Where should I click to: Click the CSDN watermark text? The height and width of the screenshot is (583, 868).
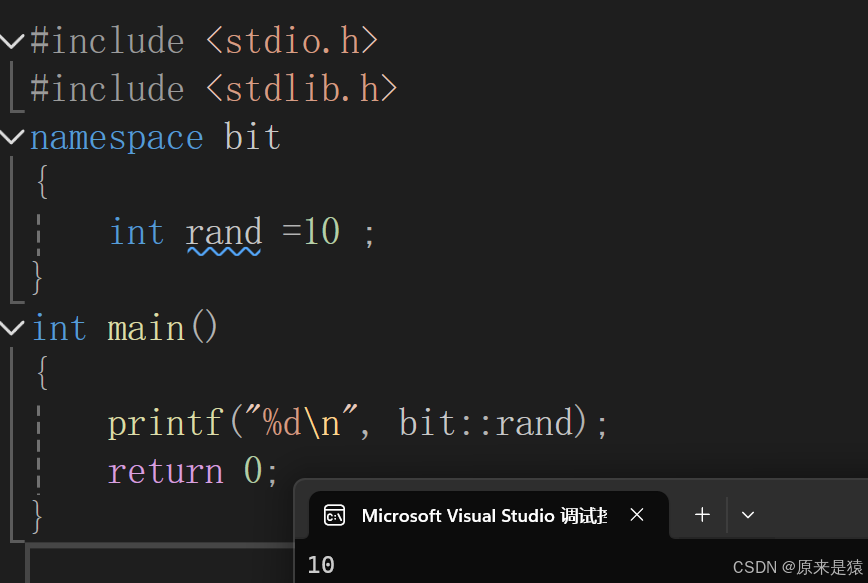point(797,567)
